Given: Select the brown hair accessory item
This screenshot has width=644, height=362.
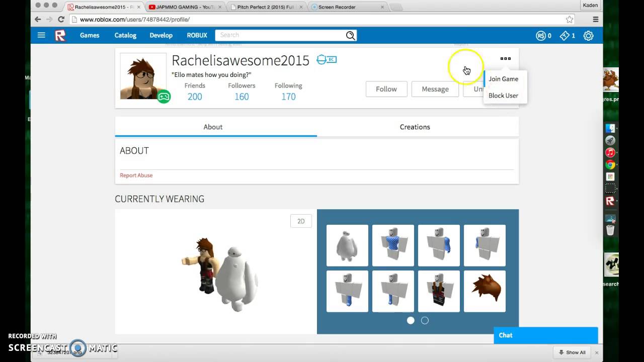Looking at the screenshot, I should [x=485, y=291].
